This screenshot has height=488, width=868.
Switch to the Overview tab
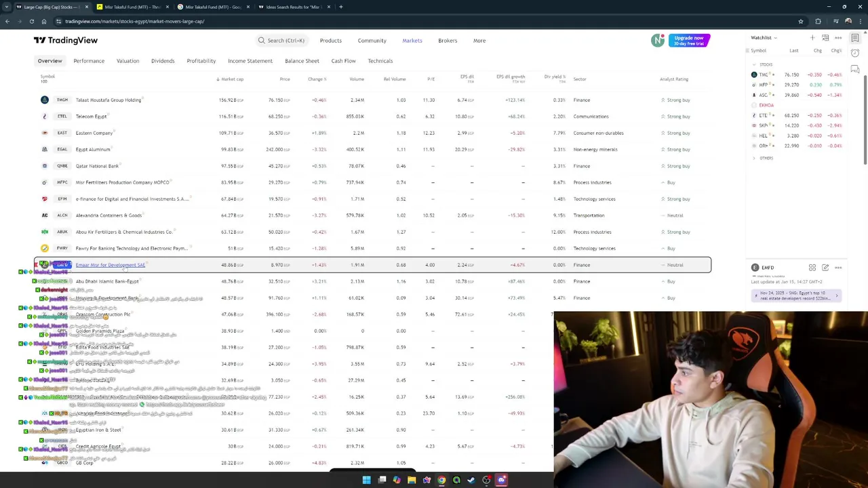pyautogui.click(x=50, y=61)
